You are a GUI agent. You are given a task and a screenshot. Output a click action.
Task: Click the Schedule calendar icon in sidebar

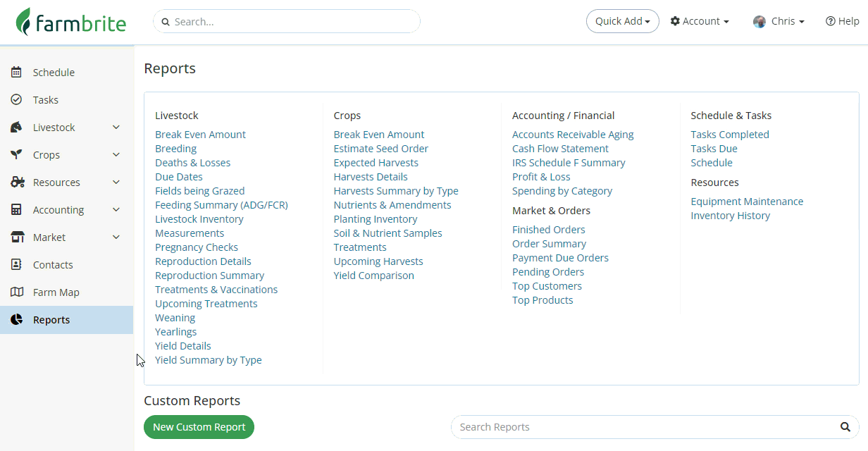(17, 72)
